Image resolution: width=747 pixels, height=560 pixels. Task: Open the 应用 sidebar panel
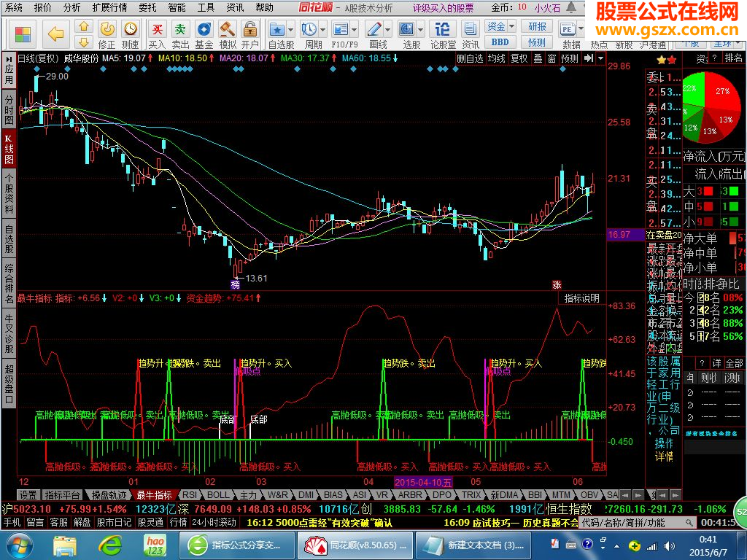[x=9, y=71]
